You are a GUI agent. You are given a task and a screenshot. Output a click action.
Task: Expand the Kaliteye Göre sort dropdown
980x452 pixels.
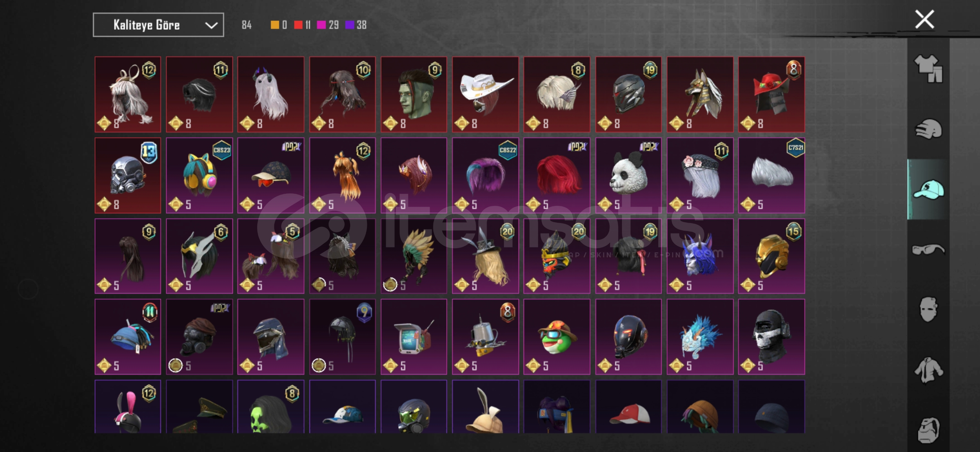point(158,25)
